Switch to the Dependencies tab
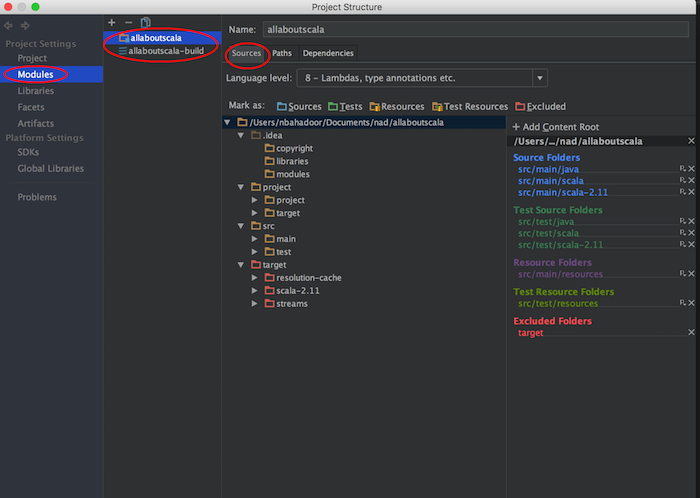 328,53
